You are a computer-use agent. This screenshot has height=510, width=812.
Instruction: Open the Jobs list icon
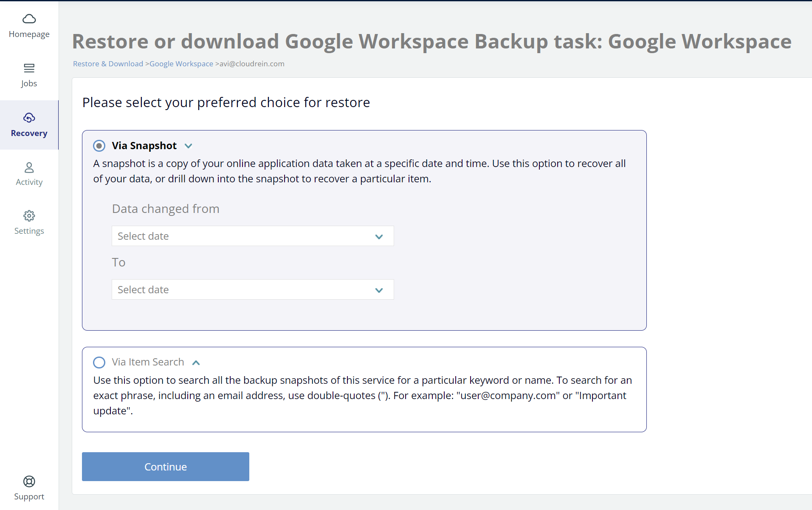[29, 68]
